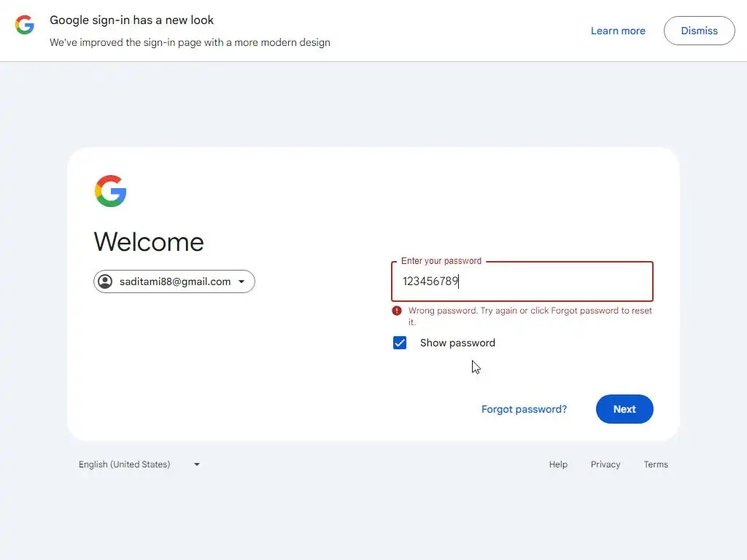Click the large Google logo above Welcome
Image resolution: width=747 pixels, height=560 pixels.
click(x=111, y=191)
